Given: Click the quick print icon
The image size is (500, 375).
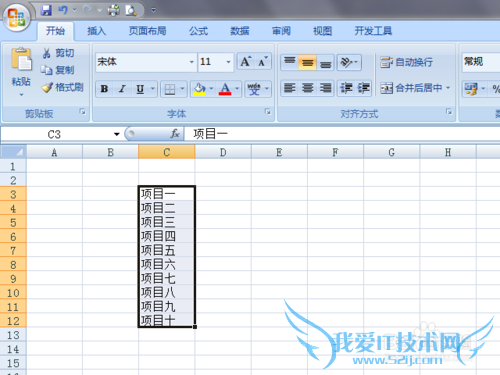Looking at the screenshot, I should click(x=114, y=10).
